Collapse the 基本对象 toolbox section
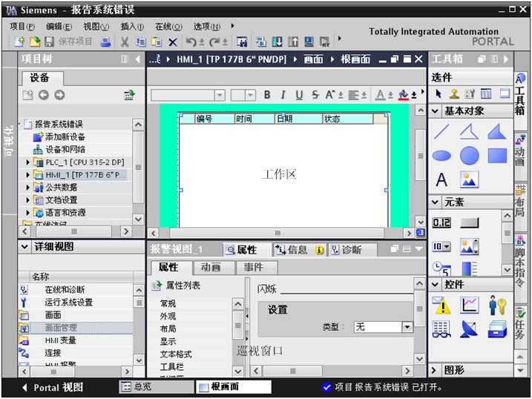 click(435, 111)
